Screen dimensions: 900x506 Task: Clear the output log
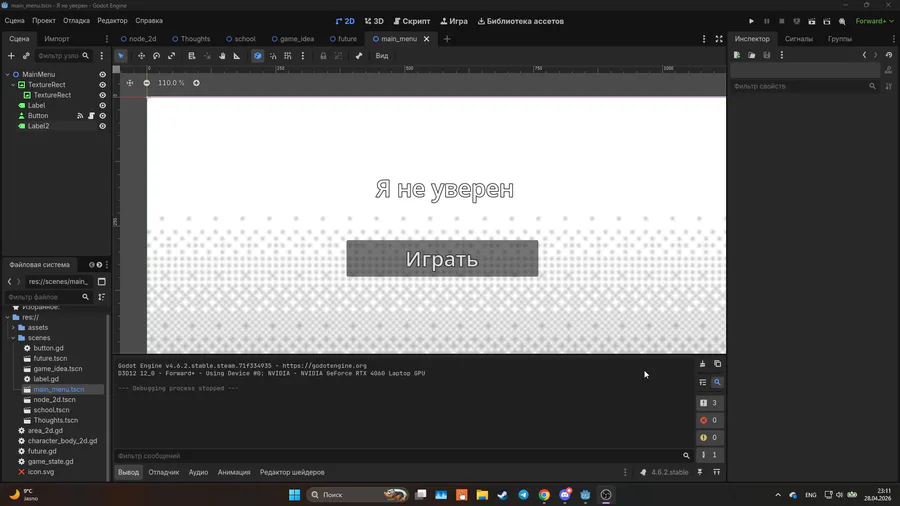pyautogui.click(x=702, y=364)
